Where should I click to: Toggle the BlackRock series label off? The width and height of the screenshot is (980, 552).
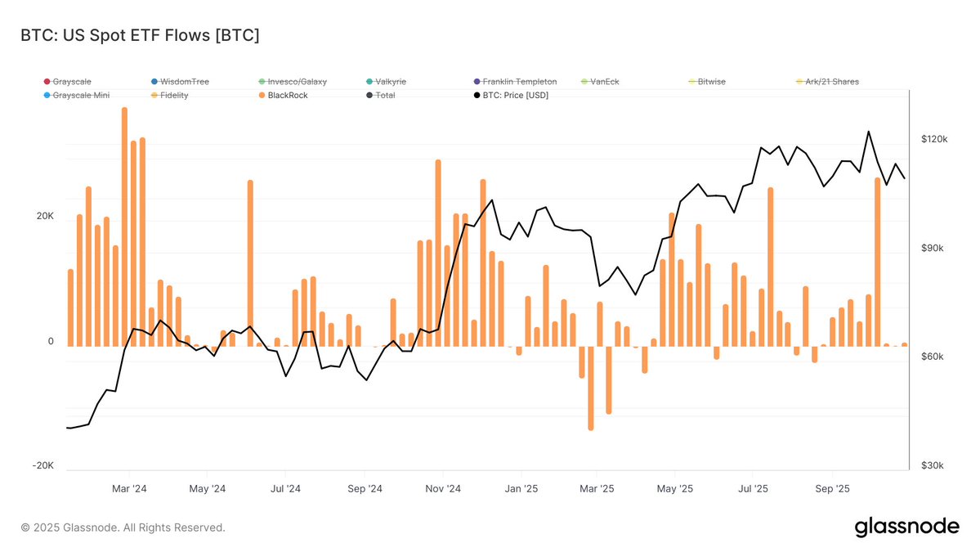288,96
